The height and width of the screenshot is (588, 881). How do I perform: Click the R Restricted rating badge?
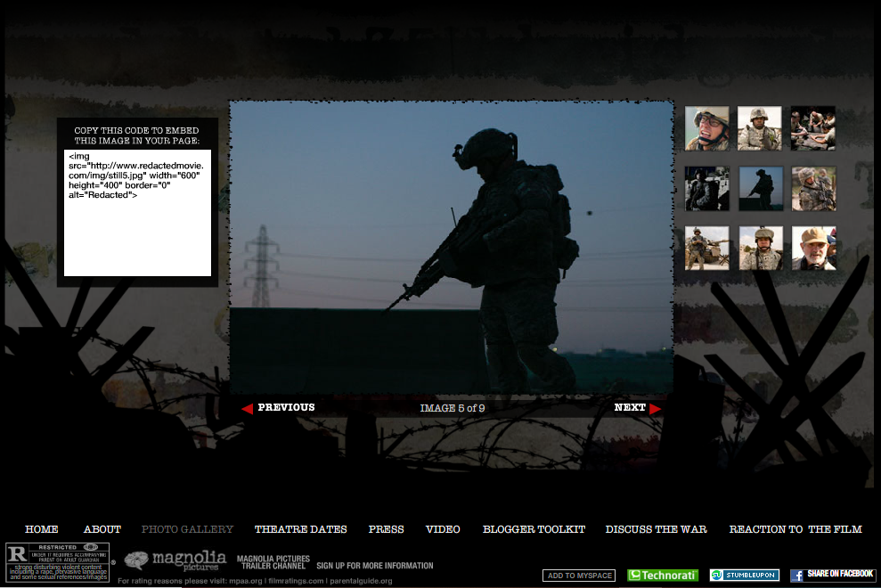[57, 562]
